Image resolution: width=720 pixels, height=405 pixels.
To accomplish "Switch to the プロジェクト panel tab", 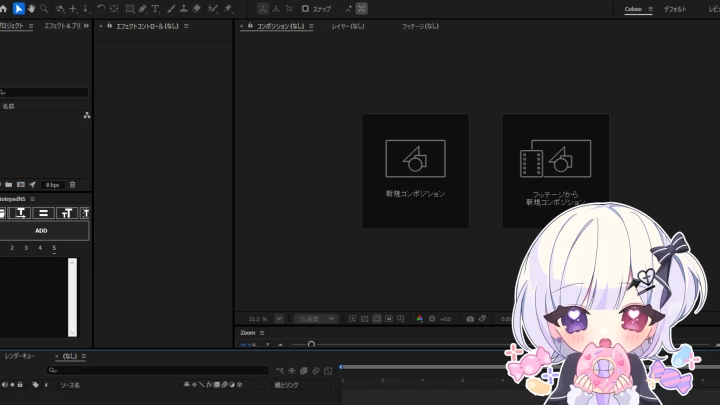I will (11, 26).
